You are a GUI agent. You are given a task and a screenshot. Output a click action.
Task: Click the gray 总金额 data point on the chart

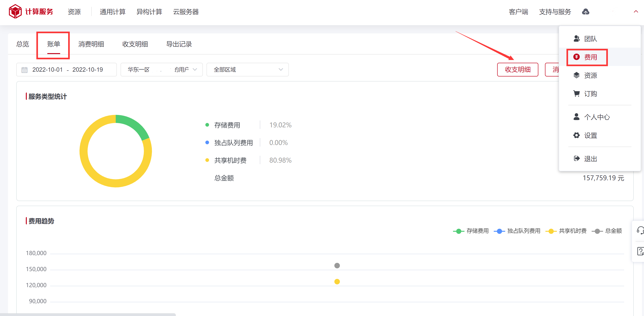tap(337, 265)
